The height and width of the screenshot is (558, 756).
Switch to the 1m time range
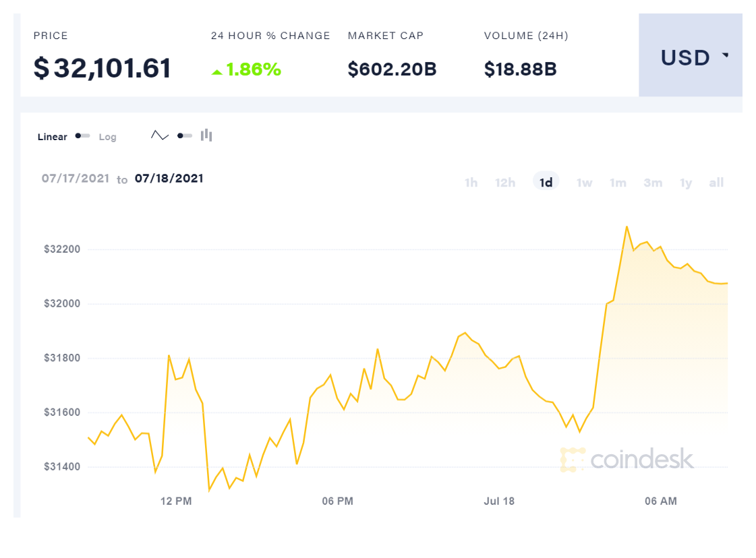pyautogui.click(x=618, y=183)
